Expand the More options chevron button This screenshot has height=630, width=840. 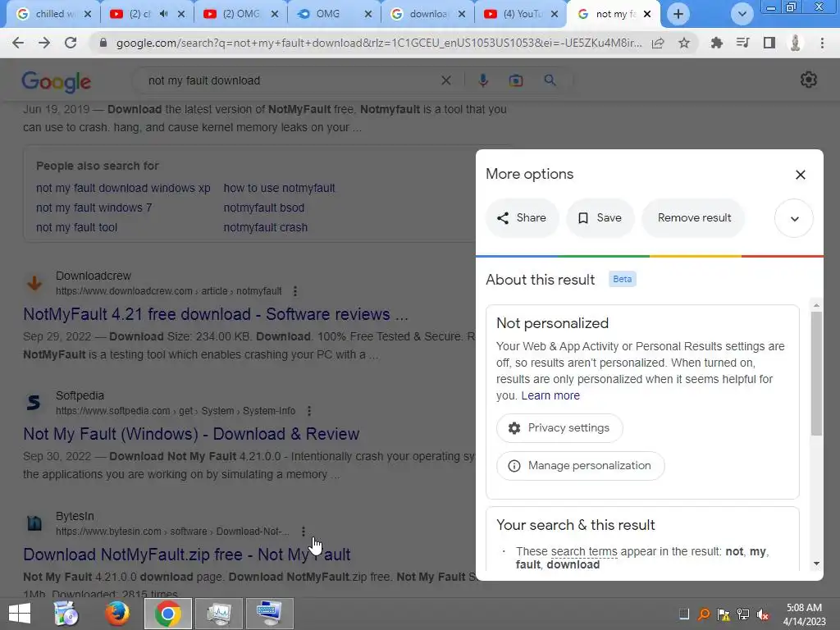794,218
